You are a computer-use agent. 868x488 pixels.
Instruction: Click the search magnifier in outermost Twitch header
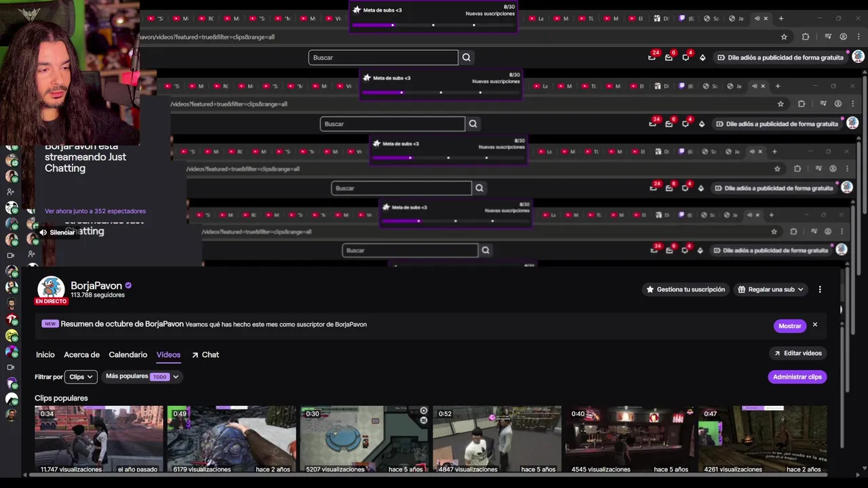click(x=467, y=58)
